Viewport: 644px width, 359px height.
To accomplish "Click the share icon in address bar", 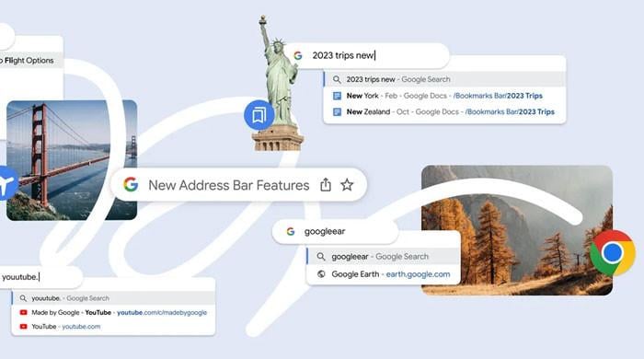I will [x=326, y=185].
